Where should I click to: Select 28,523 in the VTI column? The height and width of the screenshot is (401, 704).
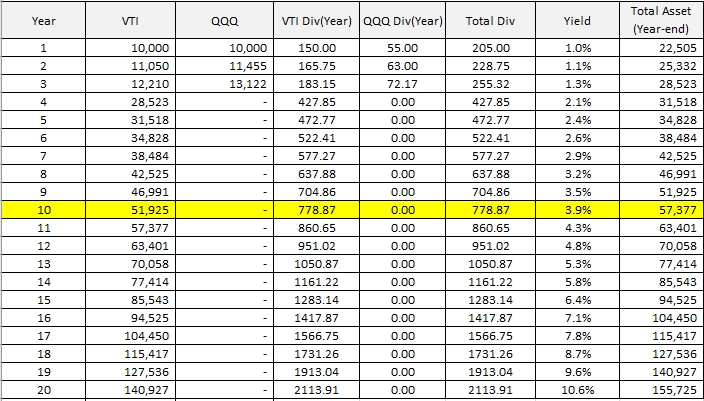pos(130,102)
